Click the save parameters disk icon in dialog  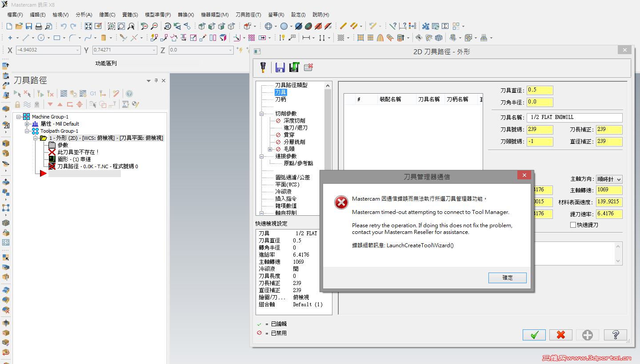280,67
